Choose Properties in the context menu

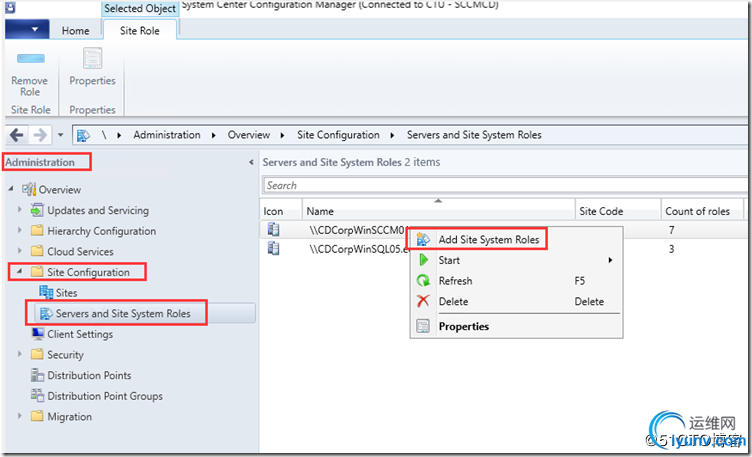pos(464,326)
